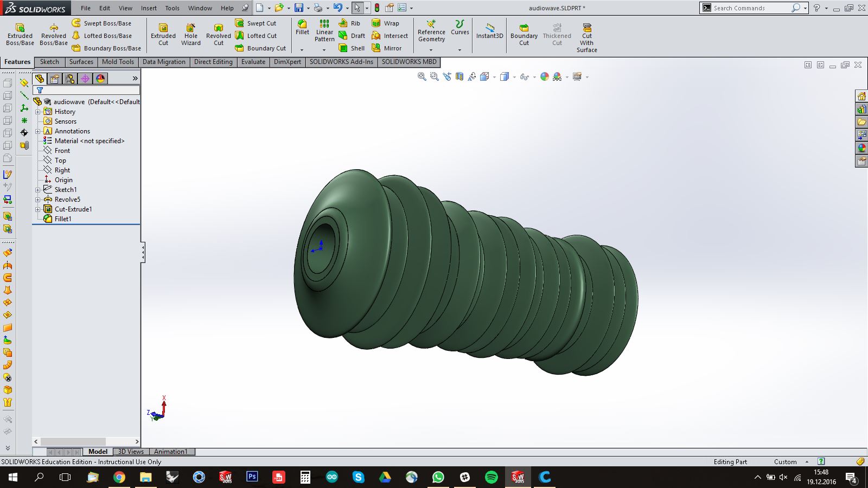Screen dimensions: 868x488
Task: Open Spotify from the taskbar
Action: pyautogui.click(x=491, y=477)
